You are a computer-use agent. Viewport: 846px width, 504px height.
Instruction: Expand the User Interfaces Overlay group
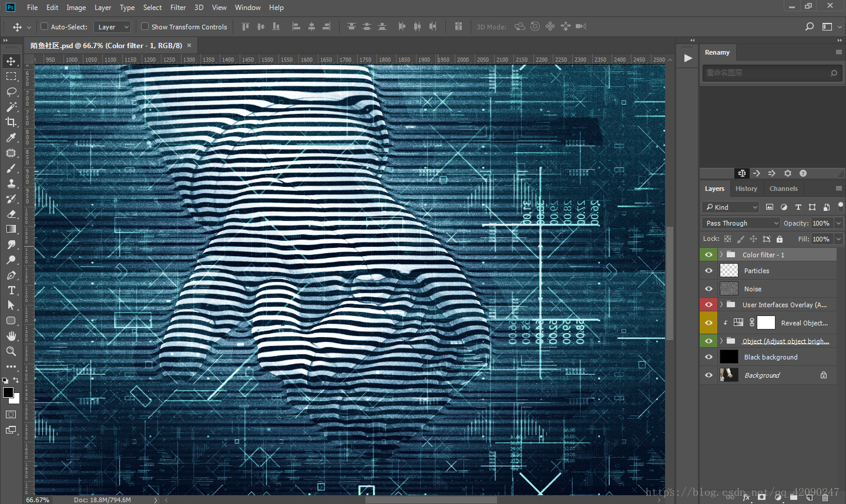coord(721,305)
